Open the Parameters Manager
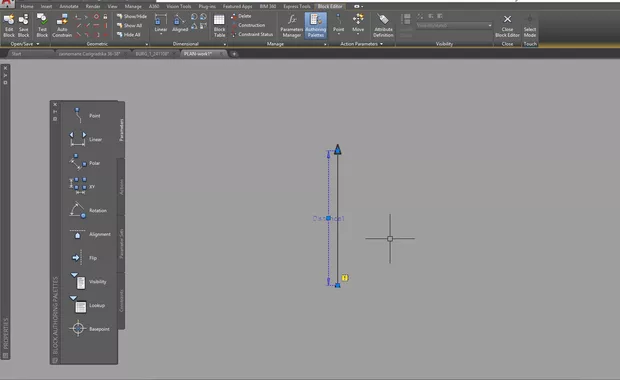The image size is (620, 380). pyautogui.click(x=291, y=25)
